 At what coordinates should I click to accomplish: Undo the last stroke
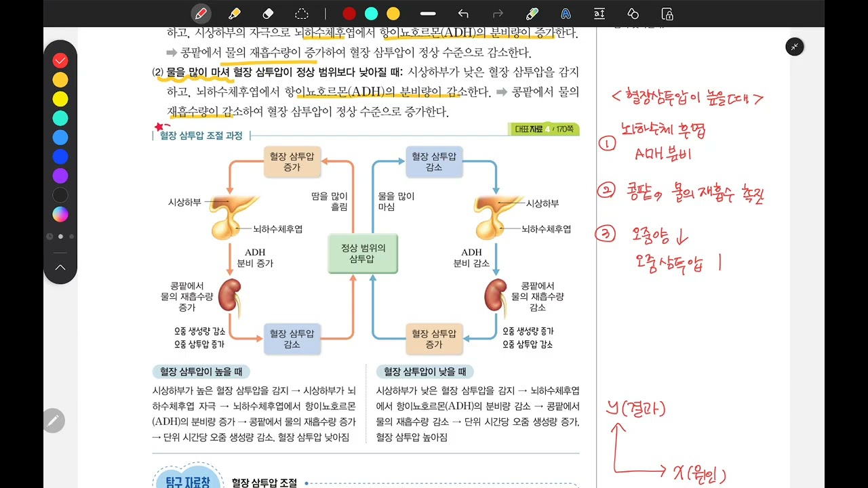(463, 14)
